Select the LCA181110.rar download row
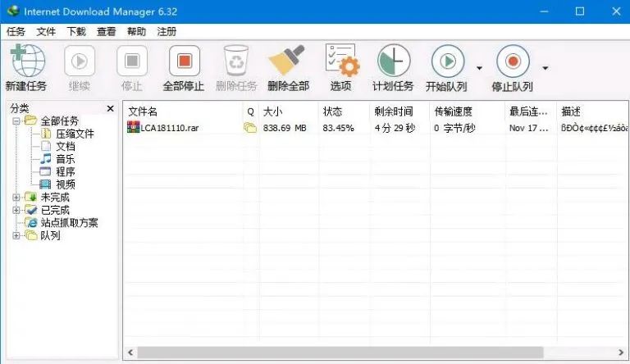Screen dimensions: 630x364 pos(376,128)
